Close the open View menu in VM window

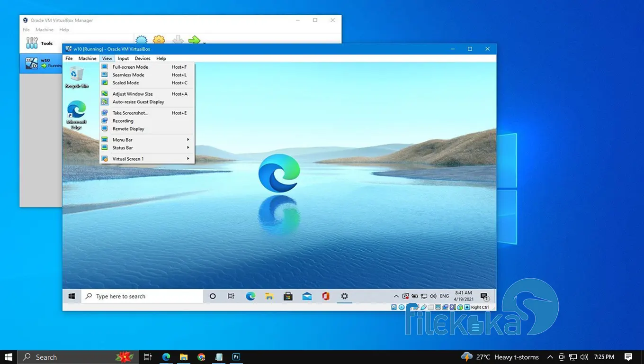107,58
